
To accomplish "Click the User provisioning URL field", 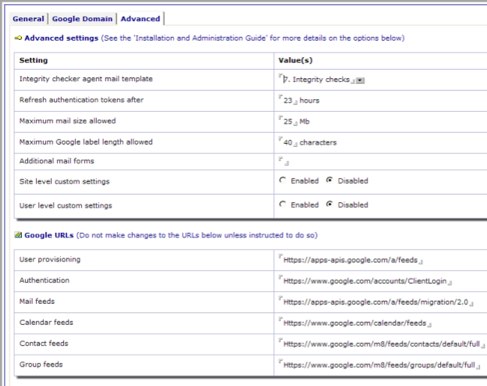I will (x=350, y=260).
